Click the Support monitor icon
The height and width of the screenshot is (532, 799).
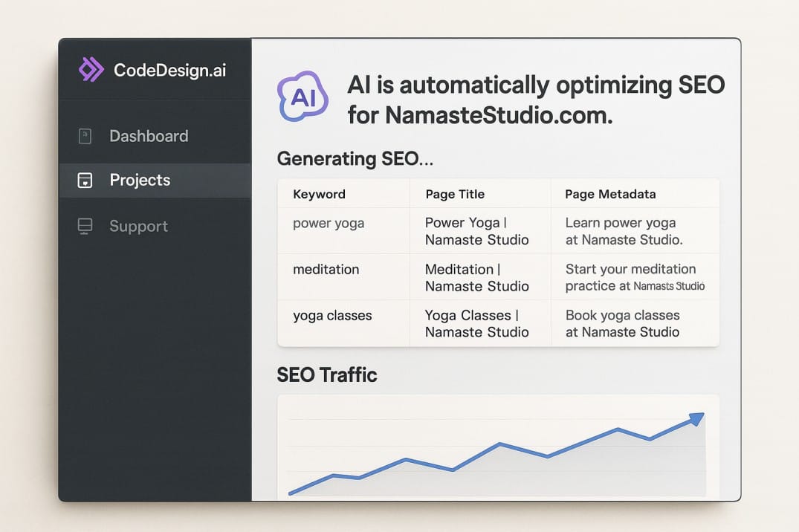(85, 227)
